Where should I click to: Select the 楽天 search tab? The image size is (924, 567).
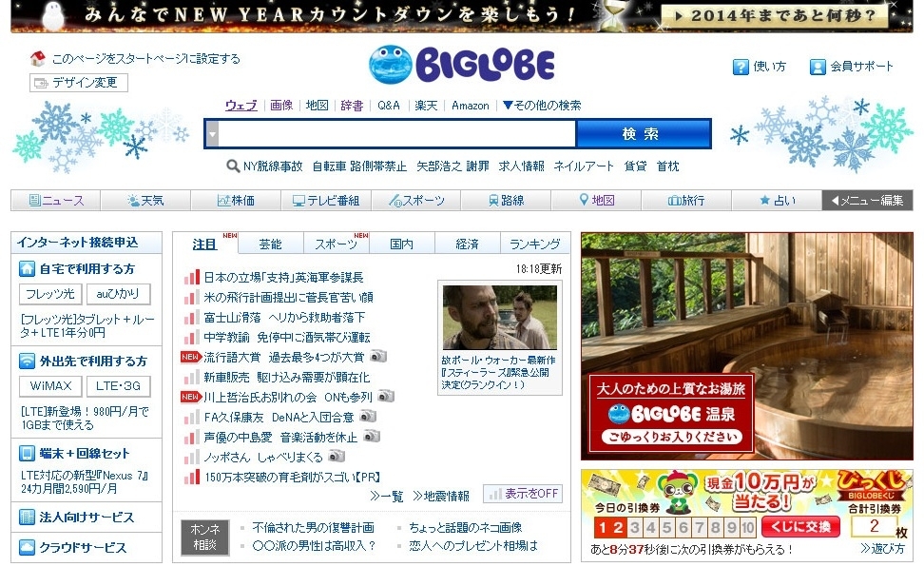pyautogui.click(x=426, y=106)
